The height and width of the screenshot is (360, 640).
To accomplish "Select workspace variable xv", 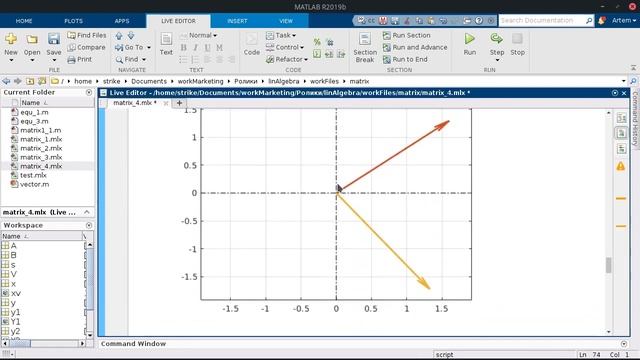I will point(16,293).
